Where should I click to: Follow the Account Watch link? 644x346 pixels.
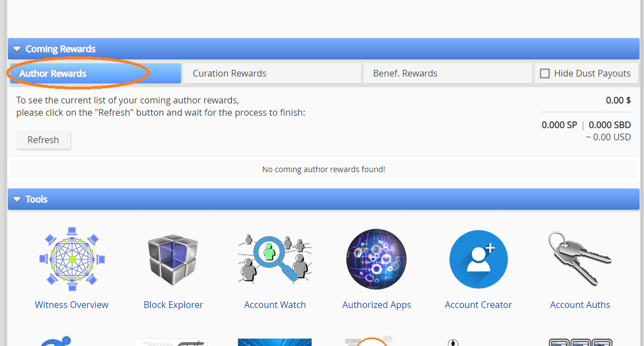coord(275,305)
